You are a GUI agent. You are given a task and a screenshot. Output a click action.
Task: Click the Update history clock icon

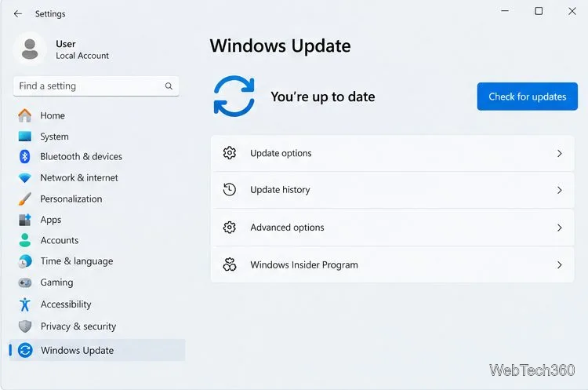click(230, 190)
